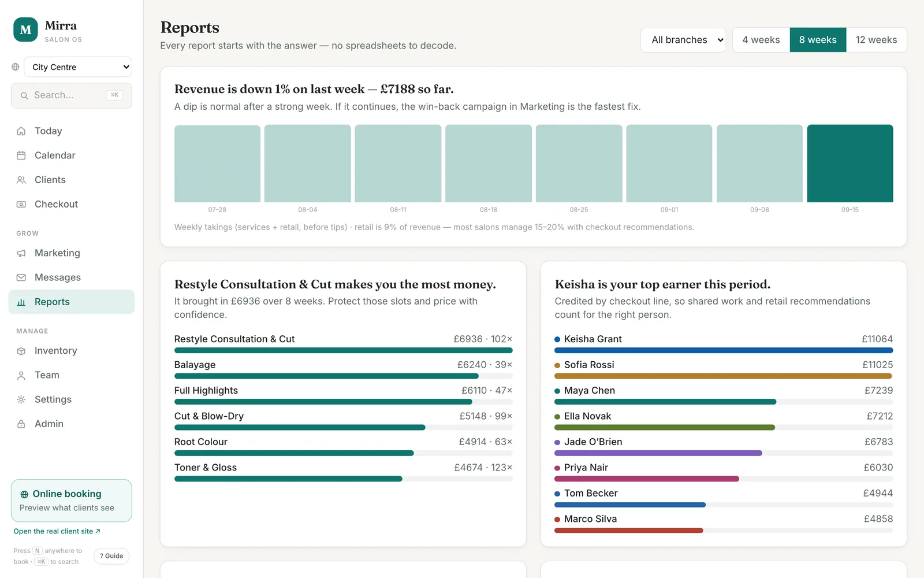Open the All branches filter dropdown
924x578 pixels.
[x=683, y=40]
